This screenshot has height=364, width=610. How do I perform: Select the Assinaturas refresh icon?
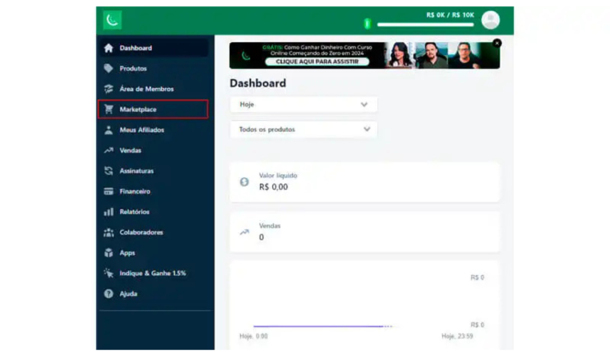[x=108, y=171]
